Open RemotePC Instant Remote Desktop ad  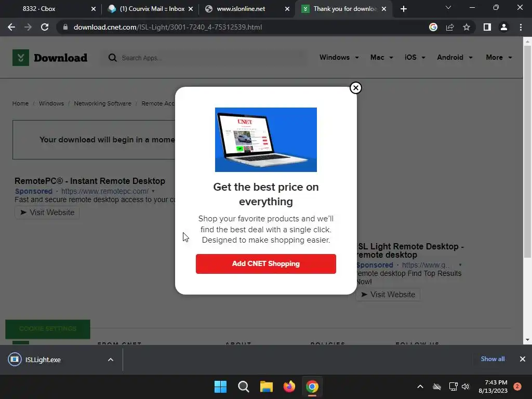(90, 181)
